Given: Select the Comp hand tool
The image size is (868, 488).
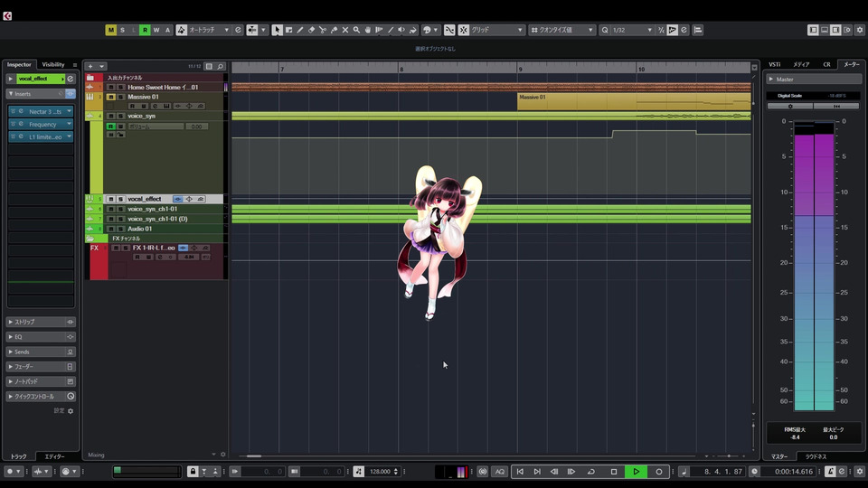Looking at the screenshot, I should point(368,30).
